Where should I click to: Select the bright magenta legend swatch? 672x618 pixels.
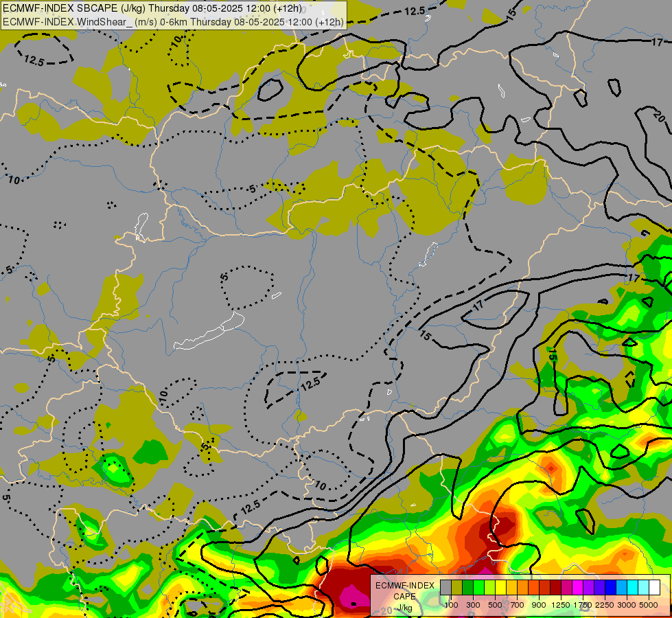(x=578, y=587)
